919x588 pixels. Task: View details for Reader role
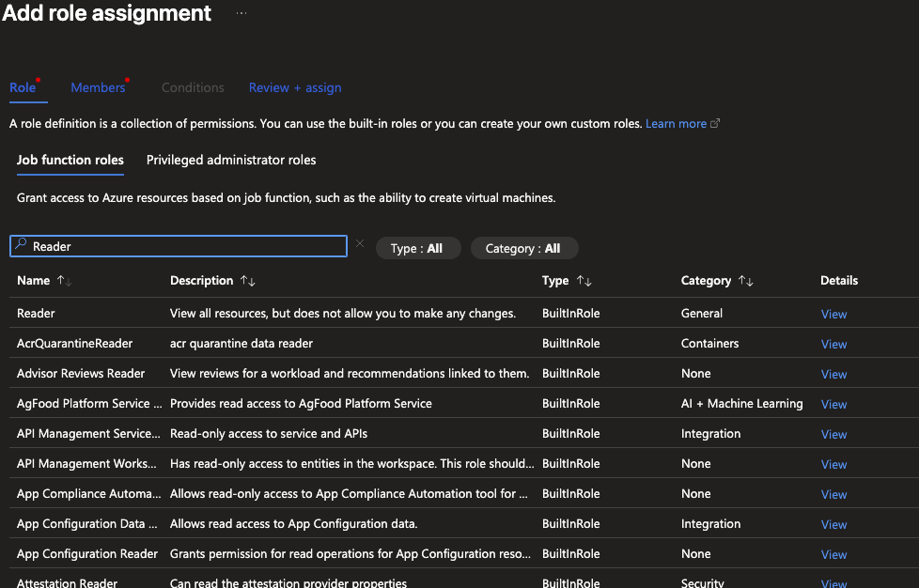click(833, 315)
